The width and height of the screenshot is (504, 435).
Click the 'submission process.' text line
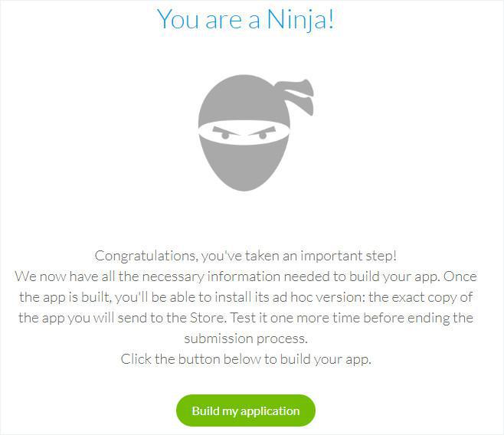[x=246, y=339]
